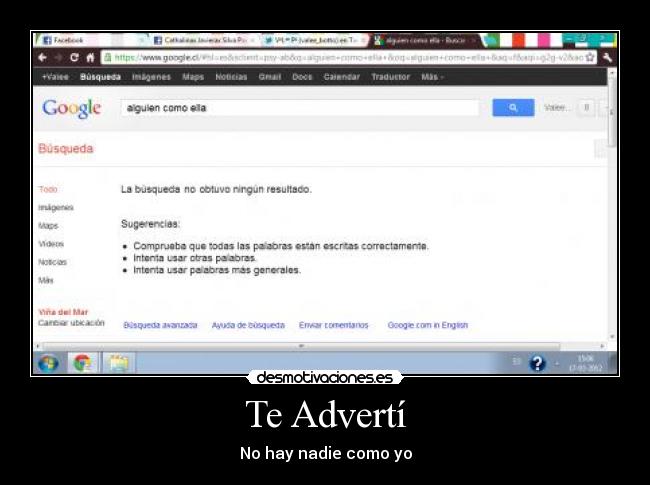Click the blue help question-mark tray icon

[537, 363]
